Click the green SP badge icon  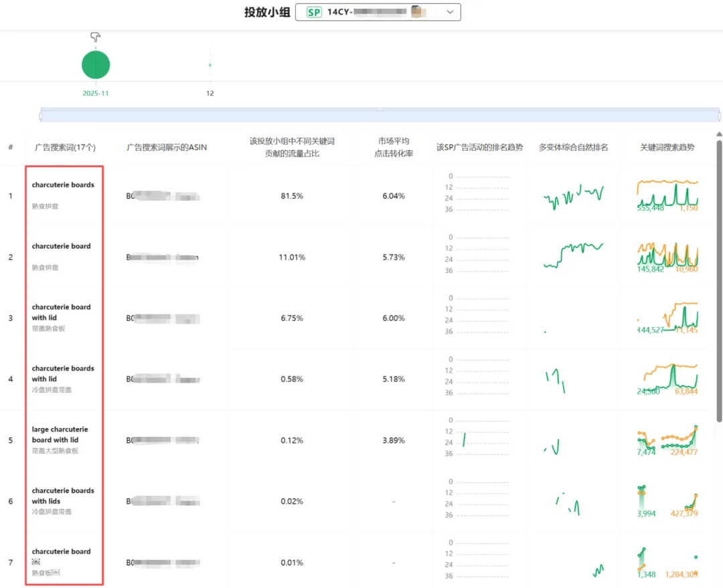(x=313, y=12)
